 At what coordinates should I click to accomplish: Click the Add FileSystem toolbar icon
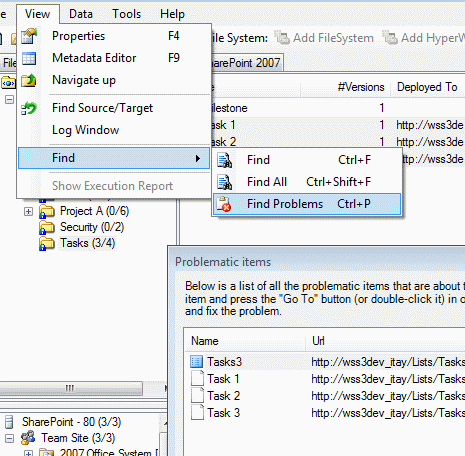click(x=282, y=38)
